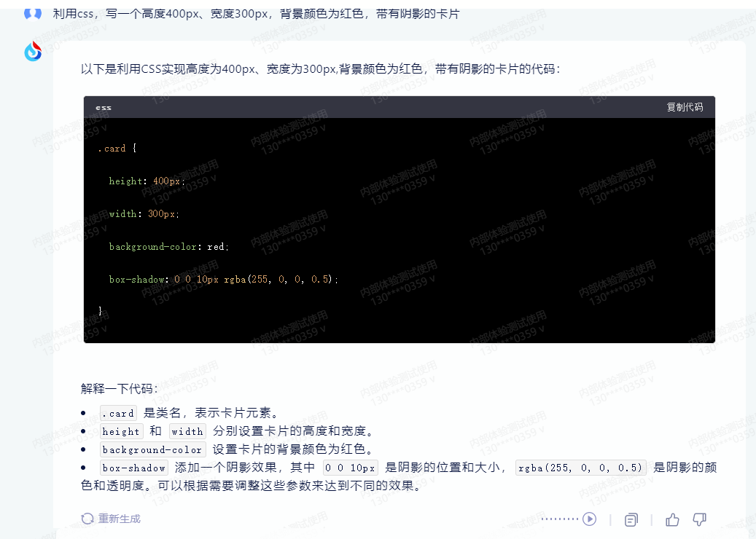Click the box-shadow rgba code line
This screenshot has width=756, height=539.
(x=223, y=280)
